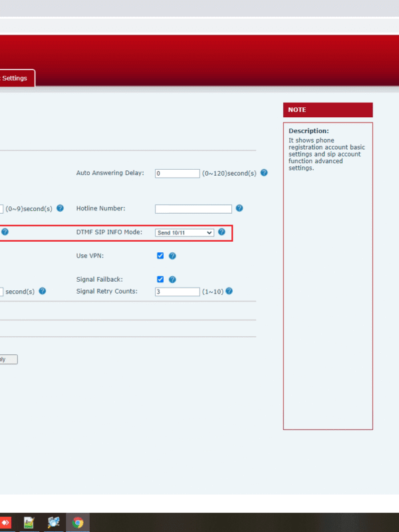Uncheck the Use VPN checkbox
Screen dimensions: 399x532
[x=160, y=256]
